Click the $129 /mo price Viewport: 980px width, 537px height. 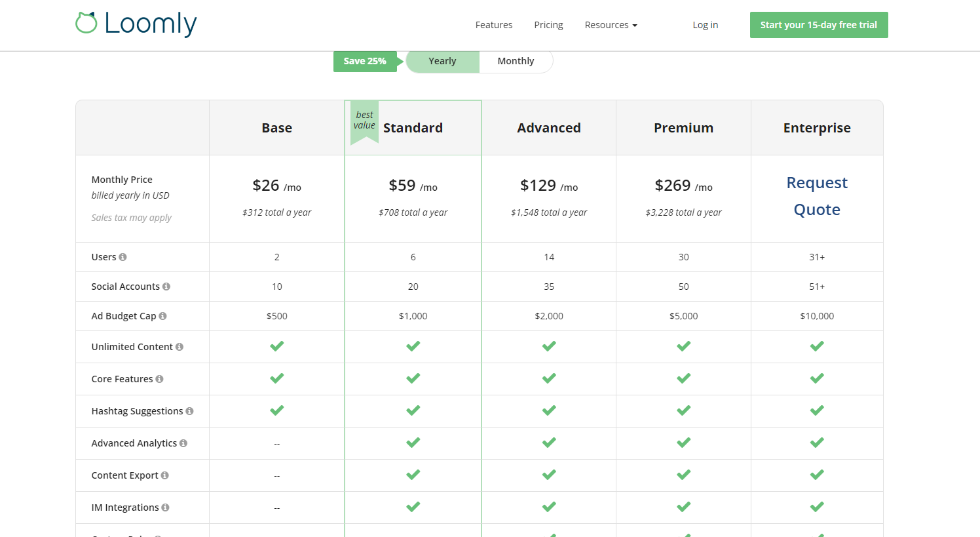(549, 186)
